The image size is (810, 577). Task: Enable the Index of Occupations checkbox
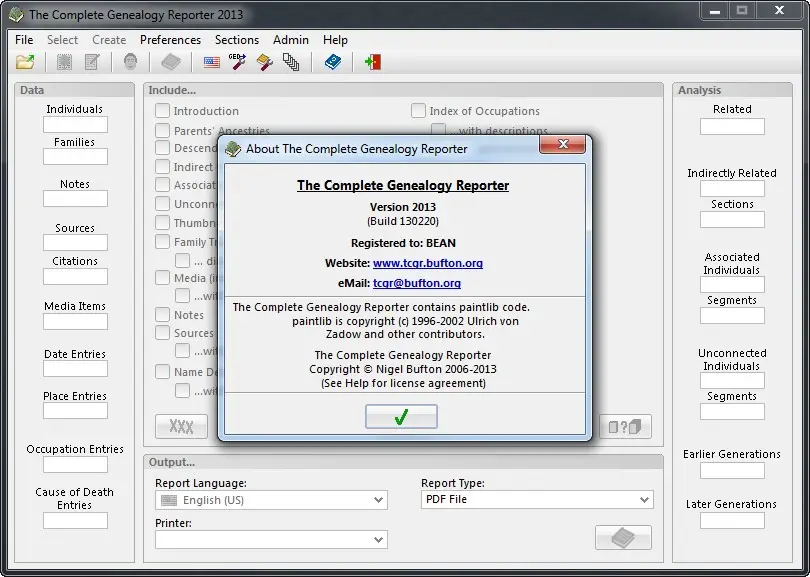coord(418,111)
